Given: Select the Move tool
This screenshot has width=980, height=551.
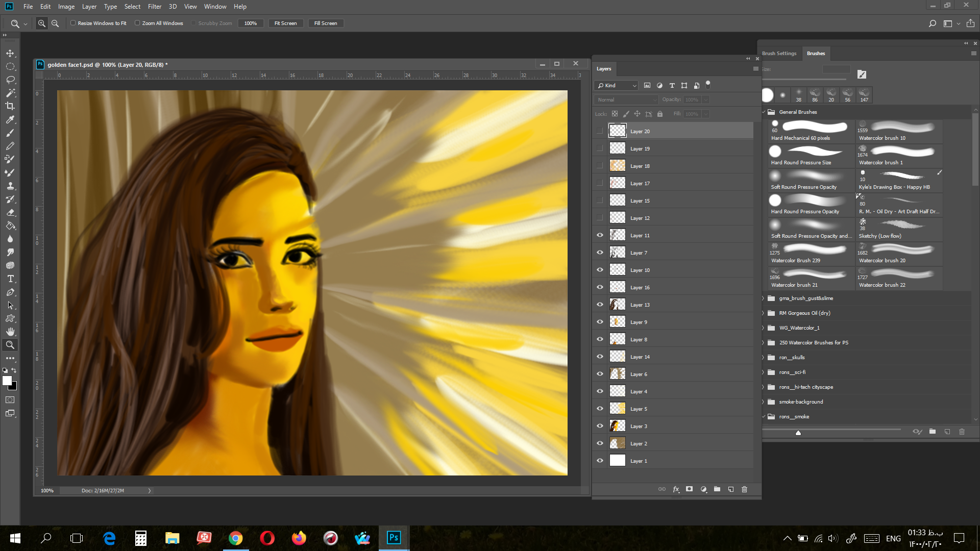Looking at the screenshot, I should point(10,53).
